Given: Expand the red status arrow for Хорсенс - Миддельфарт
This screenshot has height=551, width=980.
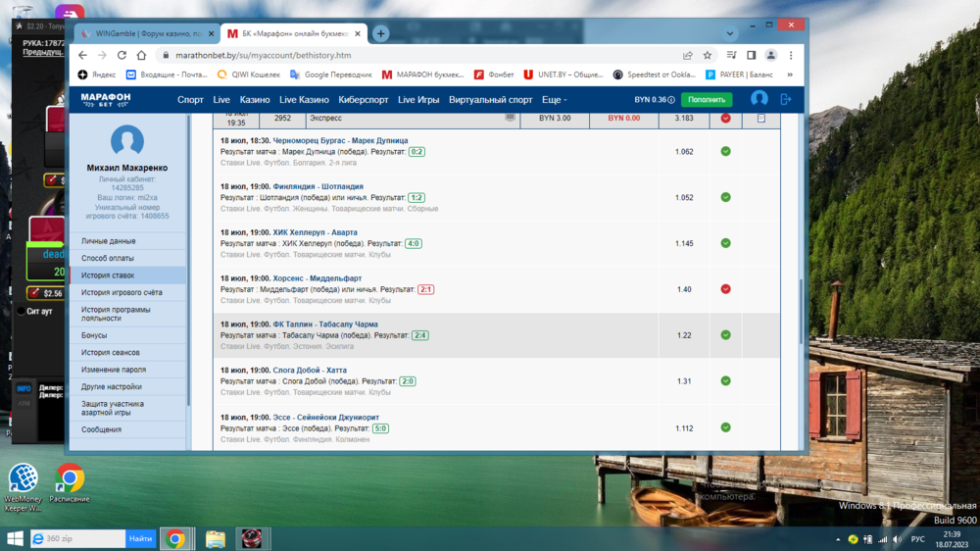Looking at the screenshot, I should click(725, 289).
